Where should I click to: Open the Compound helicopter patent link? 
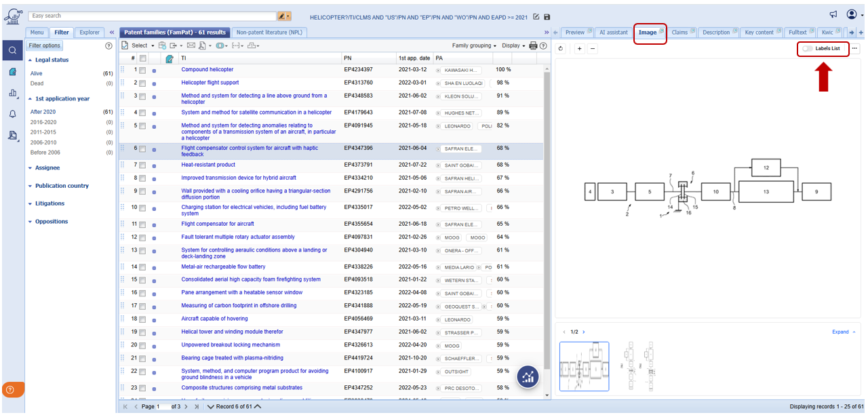click(207, 70)
